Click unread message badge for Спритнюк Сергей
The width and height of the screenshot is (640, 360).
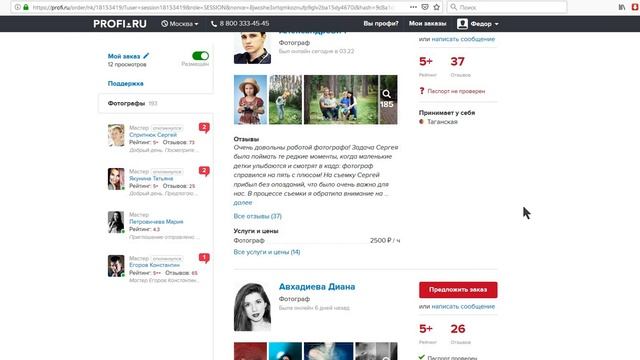pos(204,127)
